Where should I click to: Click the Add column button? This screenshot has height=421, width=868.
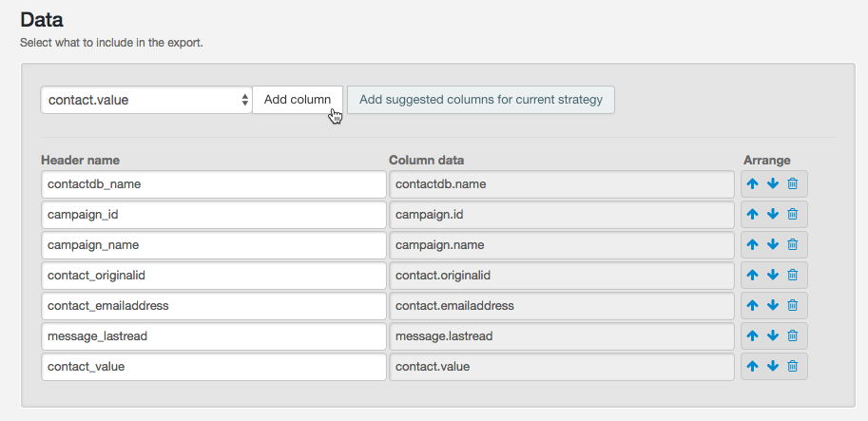point(297,100)
